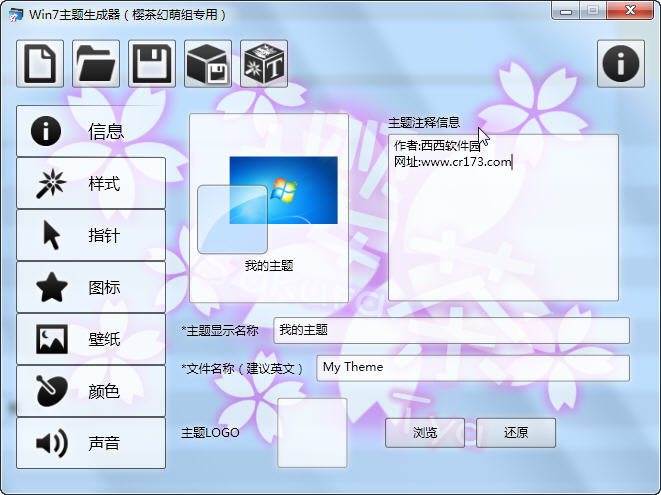This screenshot has width=661, height=495.
Task: Click the cube with T letter icon
Action: pyautogui.click(x=264, y=64)
